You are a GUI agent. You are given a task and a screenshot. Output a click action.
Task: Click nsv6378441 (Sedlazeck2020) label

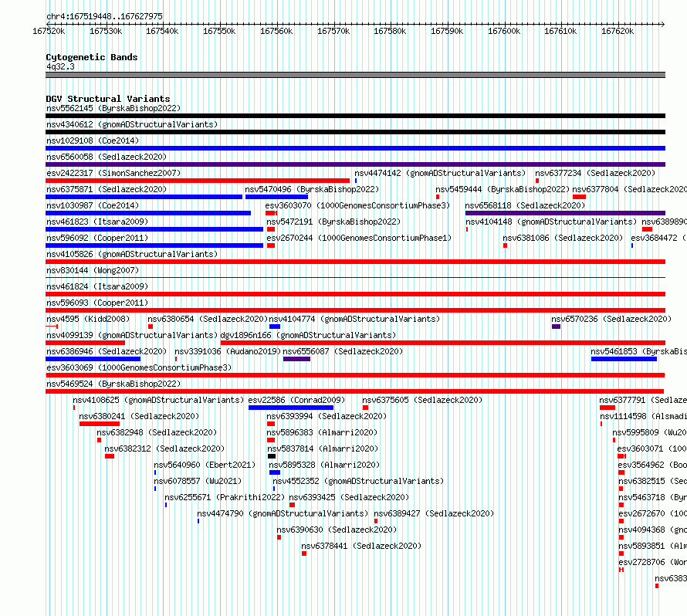click(x=361, y=546)
